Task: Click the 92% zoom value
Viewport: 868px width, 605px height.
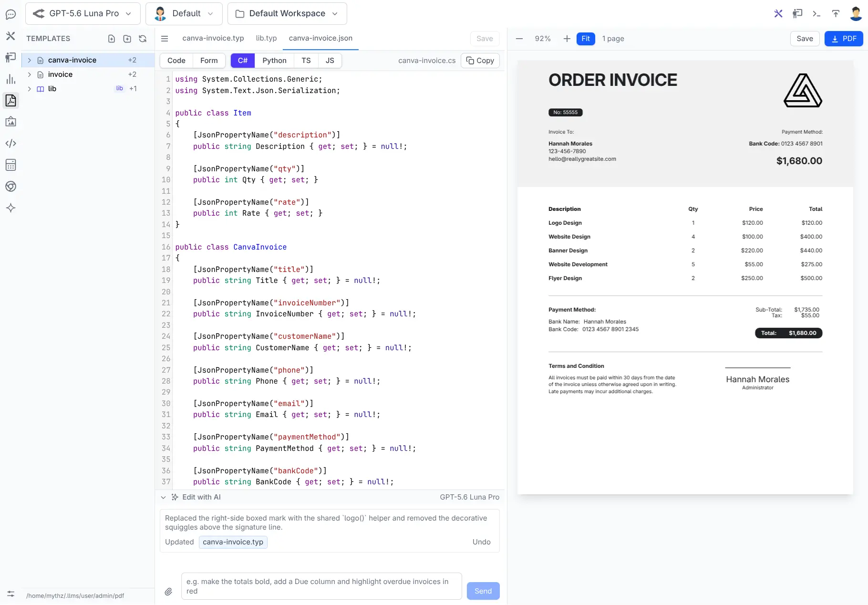Action: (543, 39)
